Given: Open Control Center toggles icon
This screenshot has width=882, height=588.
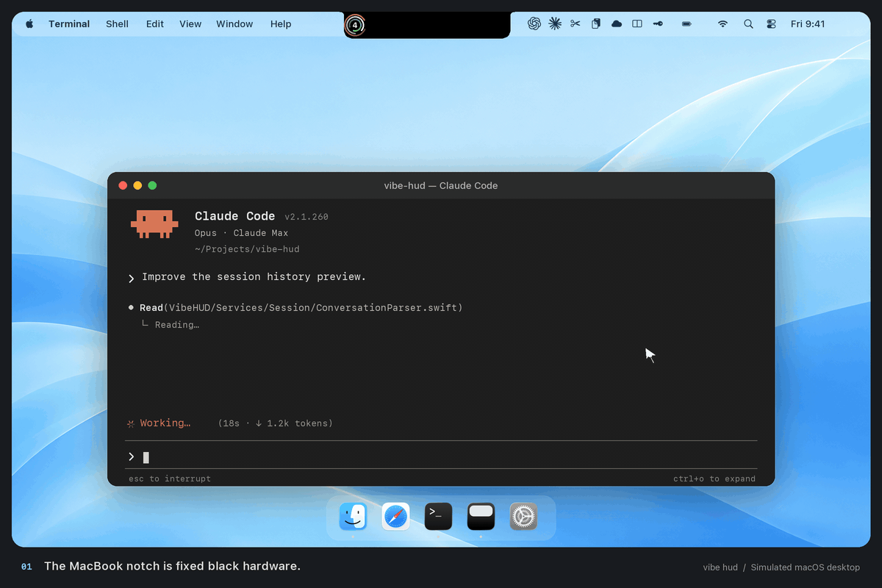Looking at the screenshot, I should click(x=771, y=24).
